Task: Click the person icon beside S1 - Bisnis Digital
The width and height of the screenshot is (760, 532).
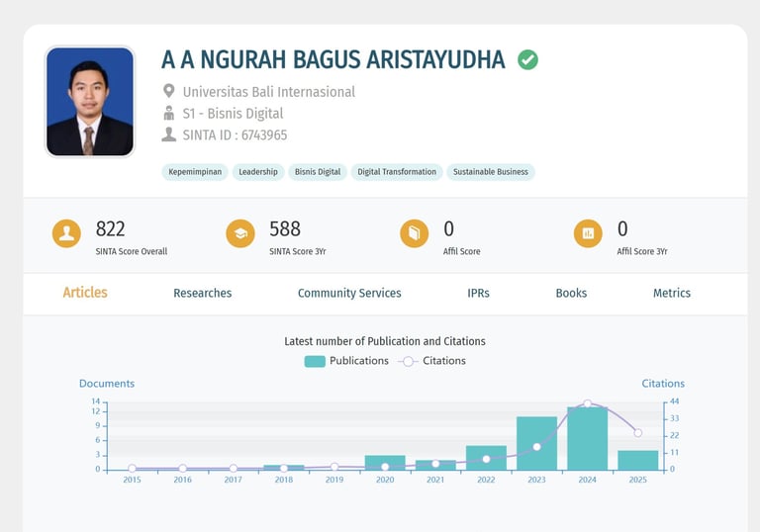Action: pos(168,113)
